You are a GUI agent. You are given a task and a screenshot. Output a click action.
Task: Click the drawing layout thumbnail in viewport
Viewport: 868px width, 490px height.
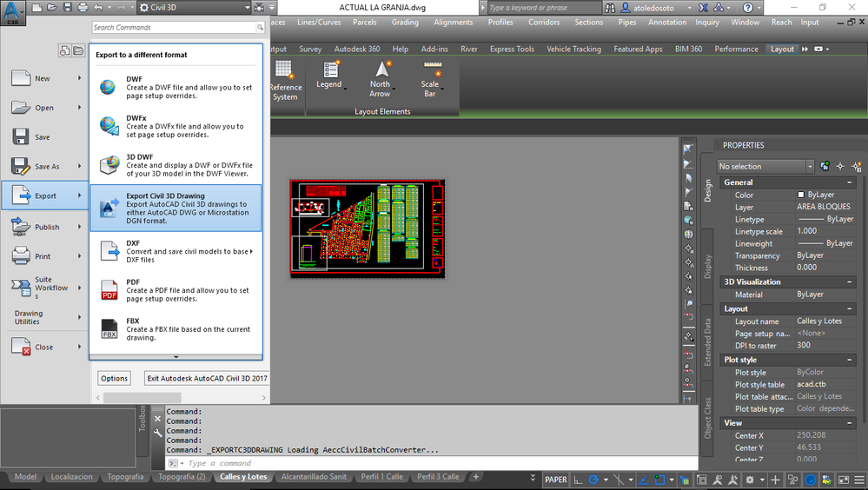point(368,228)
